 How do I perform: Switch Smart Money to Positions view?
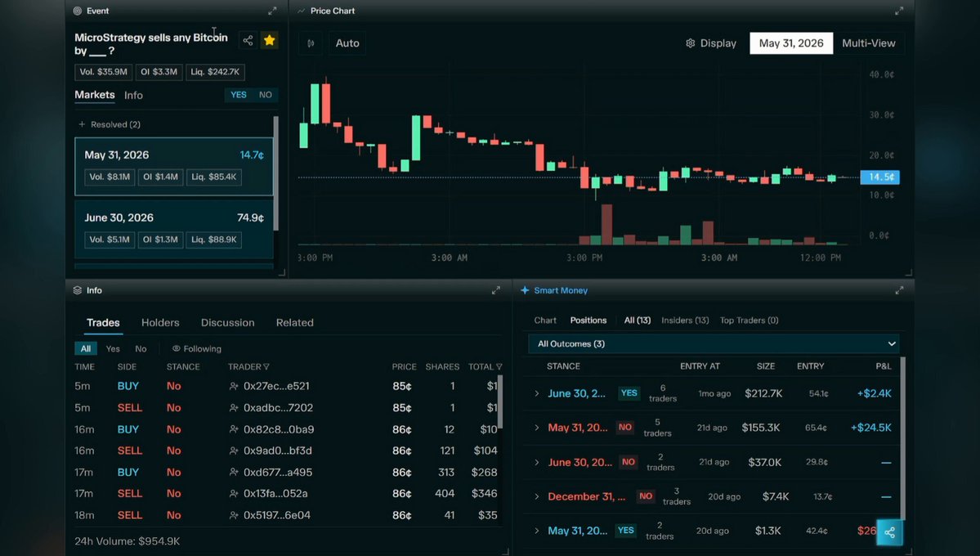click(588, 321)
